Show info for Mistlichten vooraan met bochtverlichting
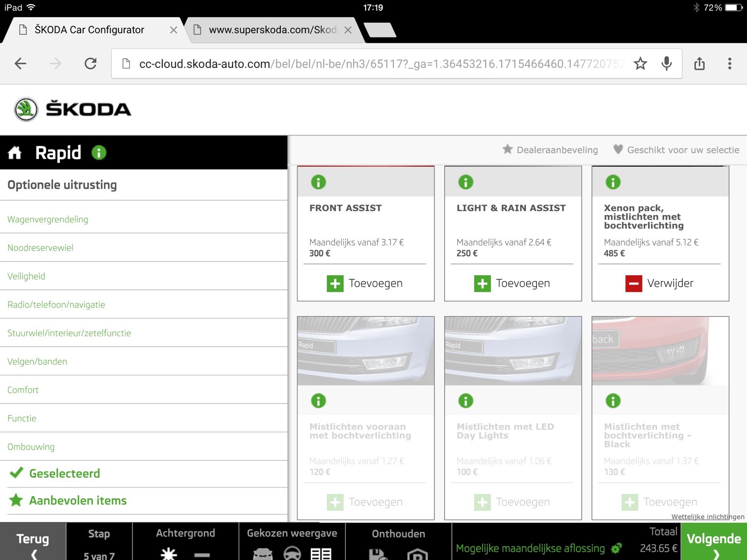Viewport: 747px width, 560px height. [319, 401]
